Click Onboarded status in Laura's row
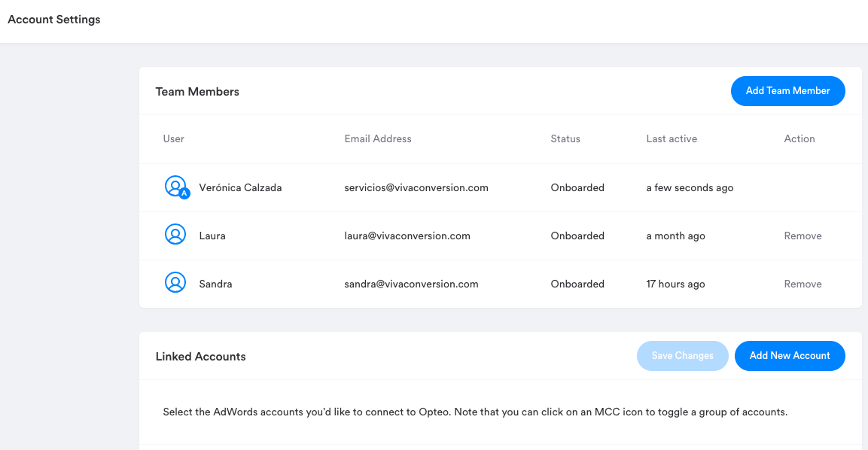 577,236
